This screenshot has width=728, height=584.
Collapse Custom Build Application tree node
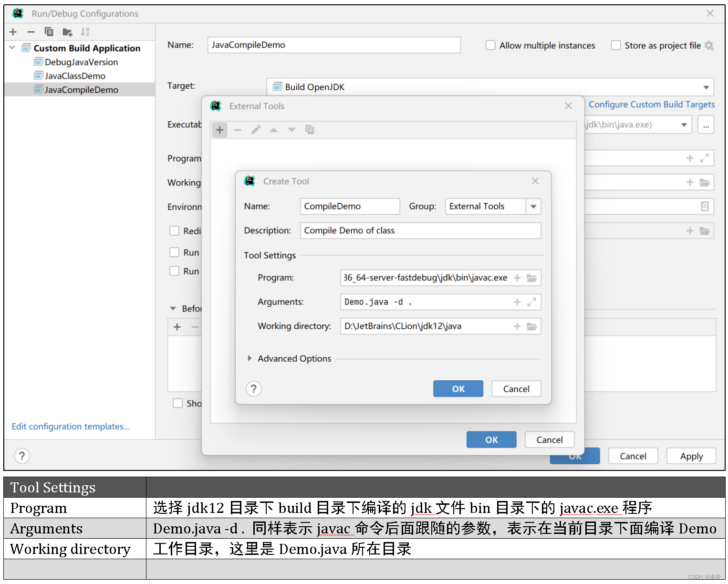click(x=12, y=48)
